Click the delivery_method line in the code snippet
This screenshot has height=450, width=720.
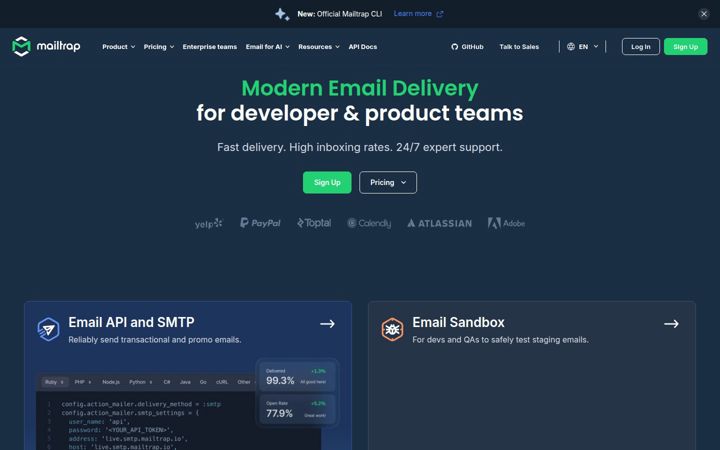coord(141,404)
